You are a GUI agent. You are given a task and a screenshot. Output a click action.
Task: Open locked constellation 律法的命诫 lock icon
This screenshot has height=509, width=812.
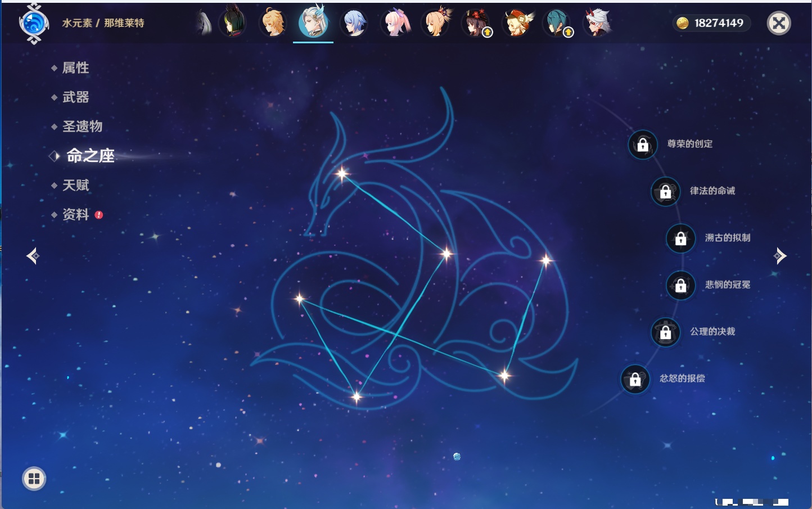(666, 191)
